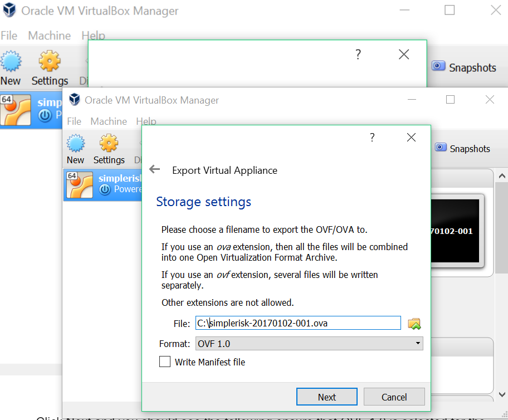Open the file browse folder icon

coord(414,324)
